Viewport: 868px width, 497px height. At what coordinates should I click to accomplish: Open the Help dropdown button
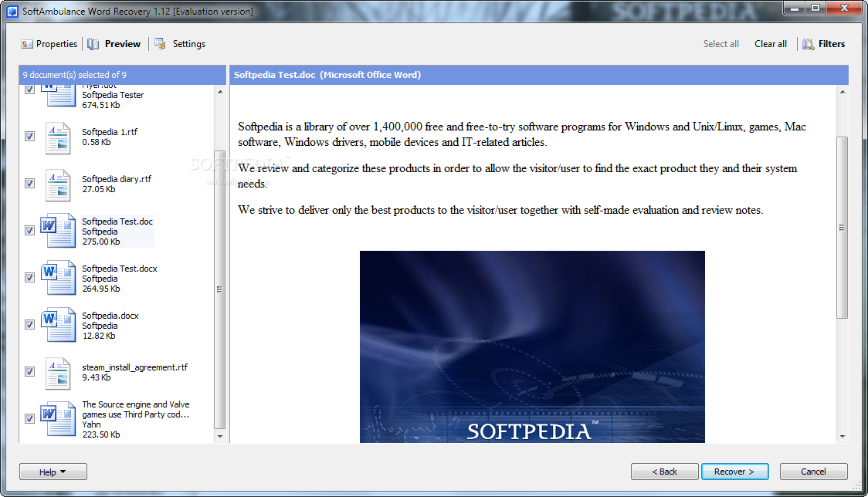click(53, 472)
